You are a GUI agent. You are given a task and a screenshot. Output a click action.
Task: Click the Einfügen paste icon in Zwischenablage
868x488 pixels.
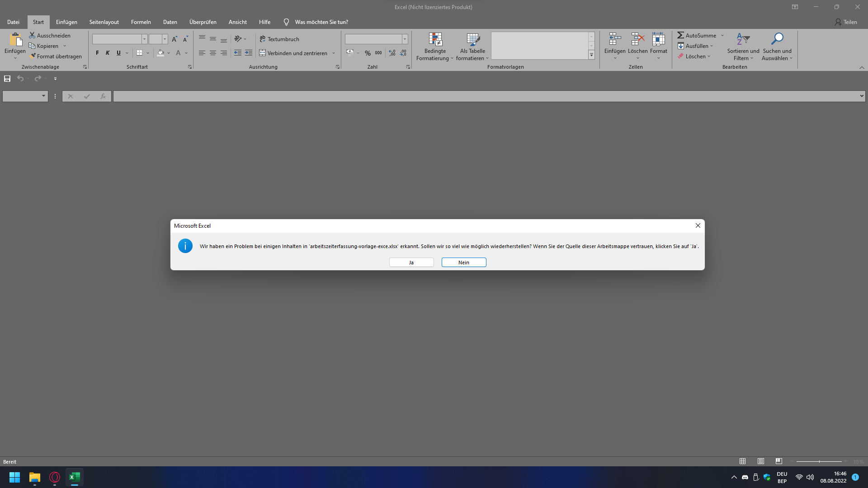click(15, 40)
